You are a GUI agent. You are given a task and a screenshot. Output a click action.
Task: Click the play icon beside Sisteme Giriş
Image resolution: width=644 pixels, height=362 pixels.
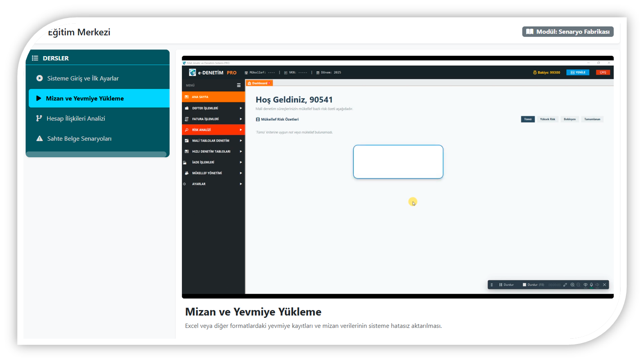40,78
